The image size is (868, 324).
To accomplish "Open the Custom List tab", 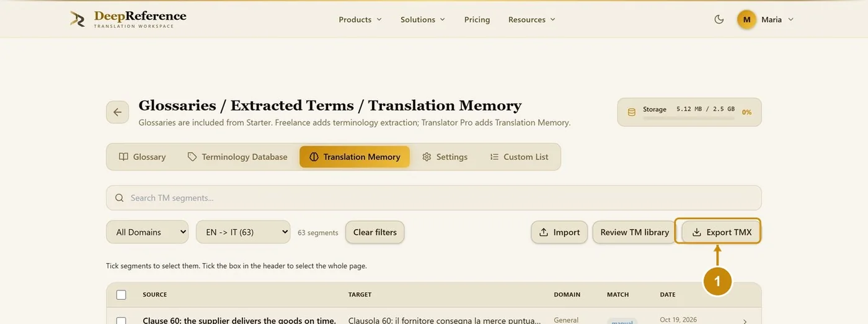I will coord(519,157).
